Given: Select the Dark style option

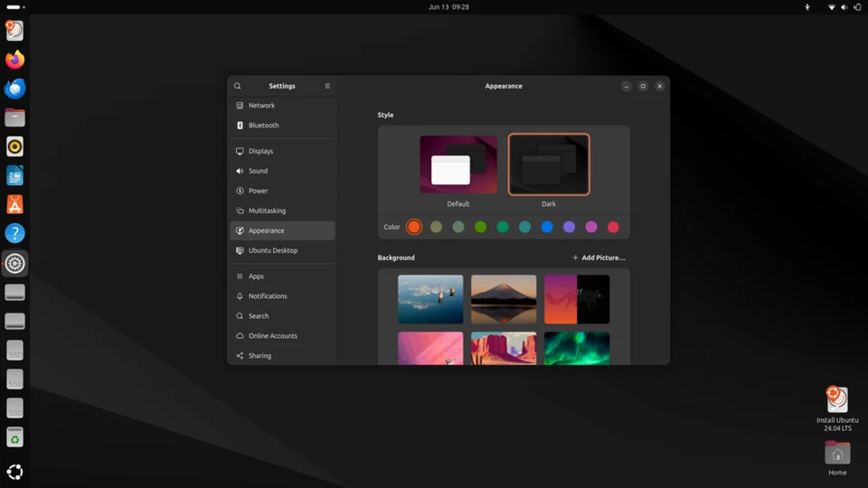Looking at the screenshot, I should tap(549, 165).
